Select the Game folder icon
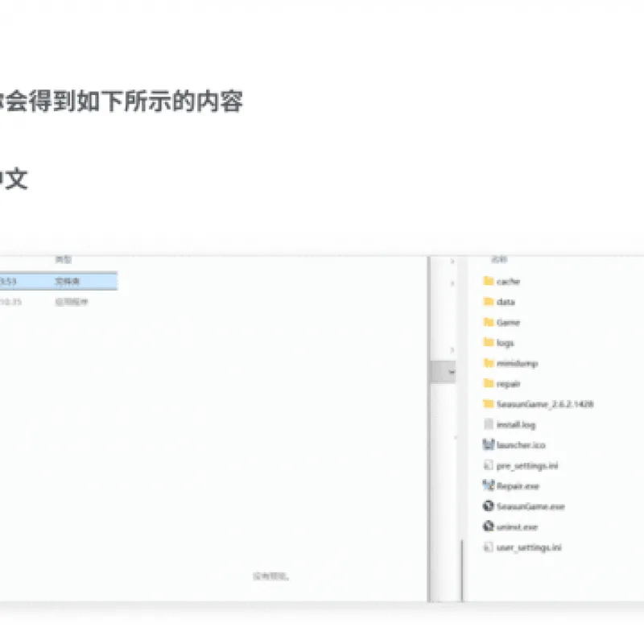The image size is (644, 644). (x=489, y=322)
